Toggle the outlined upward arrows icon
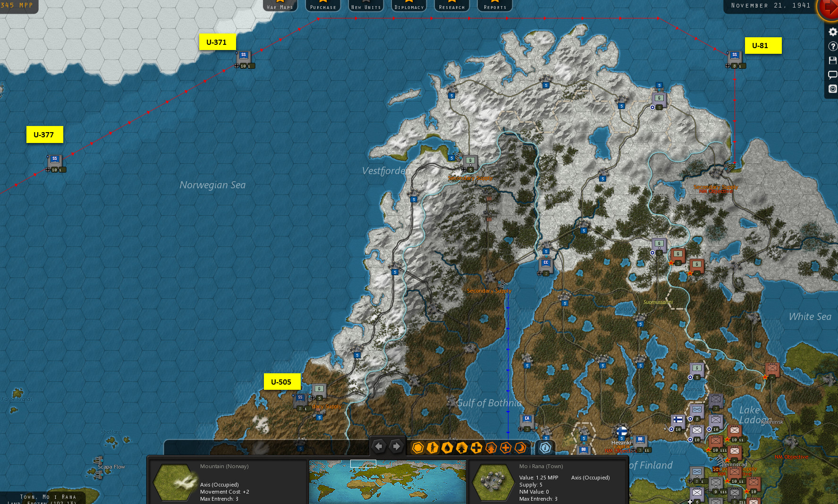 491,447
